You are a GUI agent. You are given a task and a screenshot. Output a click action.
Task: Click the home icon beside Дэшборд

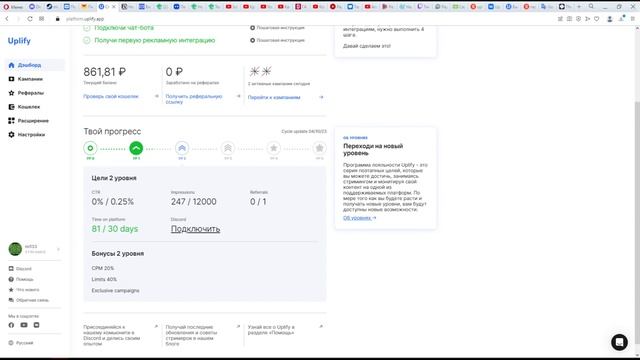(11, 65)
